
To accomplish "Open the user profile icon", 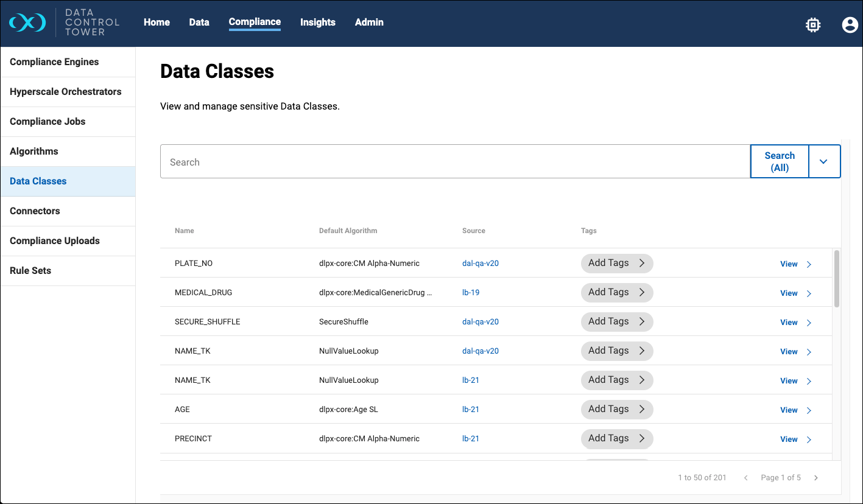I will (850, 24).
